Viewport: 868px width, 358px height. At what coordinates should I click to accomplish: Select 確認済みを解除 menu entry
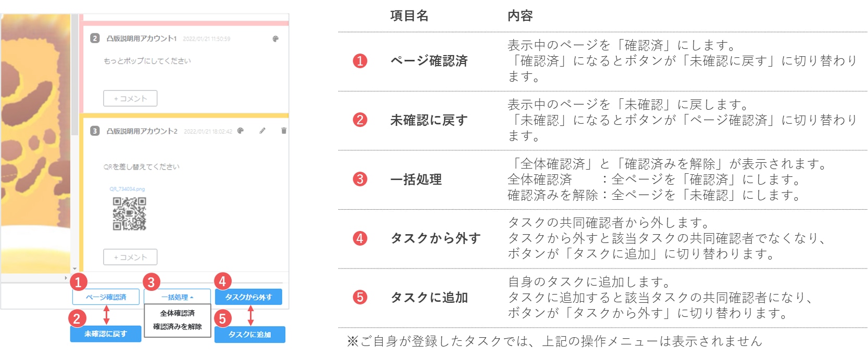click(x=177, y=327)
